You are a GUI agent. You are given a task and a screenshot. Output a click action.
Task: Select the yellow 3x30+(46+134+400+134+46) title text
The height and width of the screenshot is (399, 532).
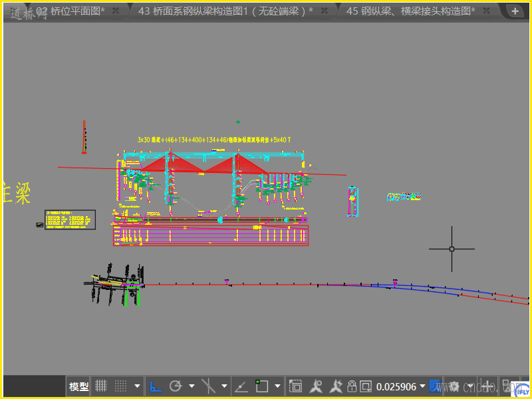click(x=214, y=140)
